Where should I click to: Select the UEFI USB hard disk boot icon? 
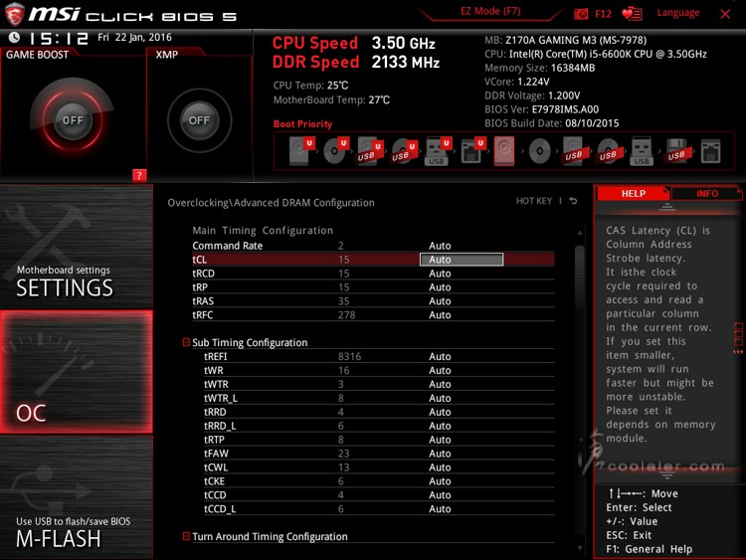tap(370, 151)
